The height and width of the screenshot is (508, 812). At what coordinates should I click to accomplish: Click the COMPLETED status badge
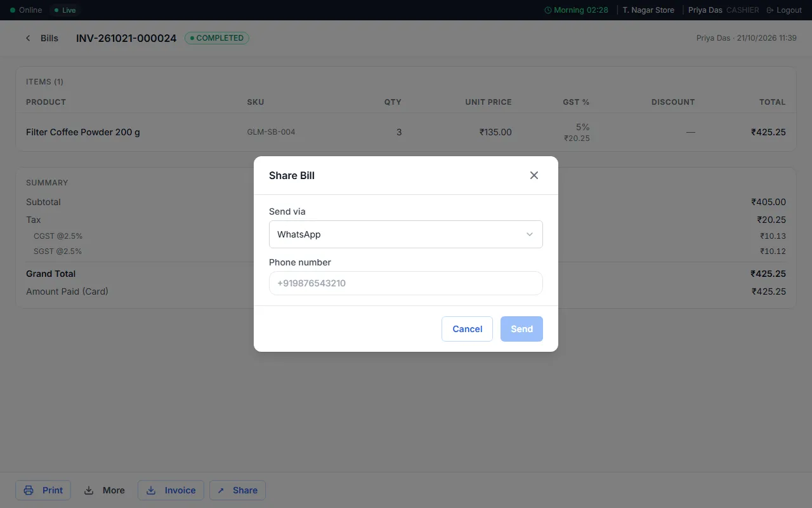[217, 38]
